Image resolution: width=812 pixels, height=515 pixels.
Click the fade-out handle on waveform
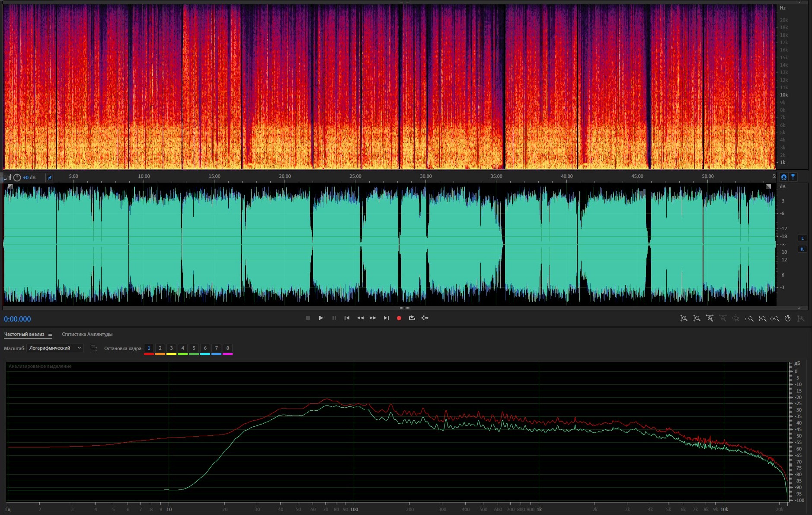pyautogui.click(x=768, y=187)
